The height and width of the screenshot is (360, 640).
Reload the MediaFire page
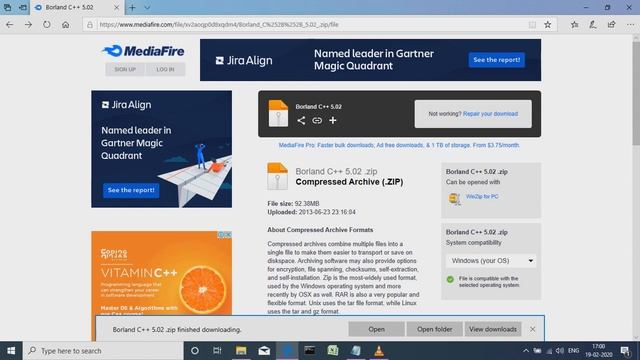click(47, 24)
